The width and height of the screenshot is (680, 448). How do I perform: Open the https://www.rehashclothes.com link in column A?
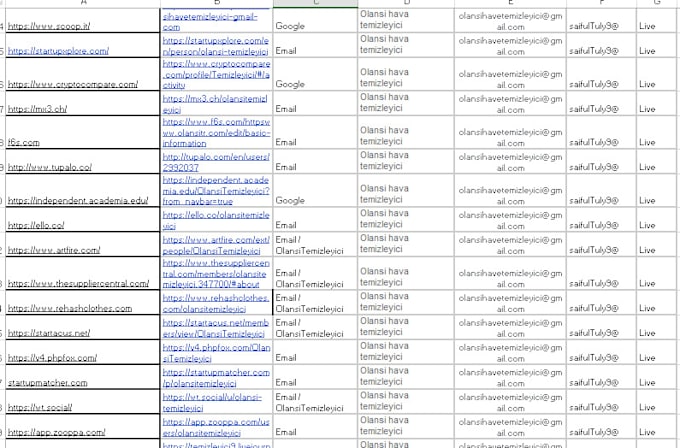coord(70,308)
